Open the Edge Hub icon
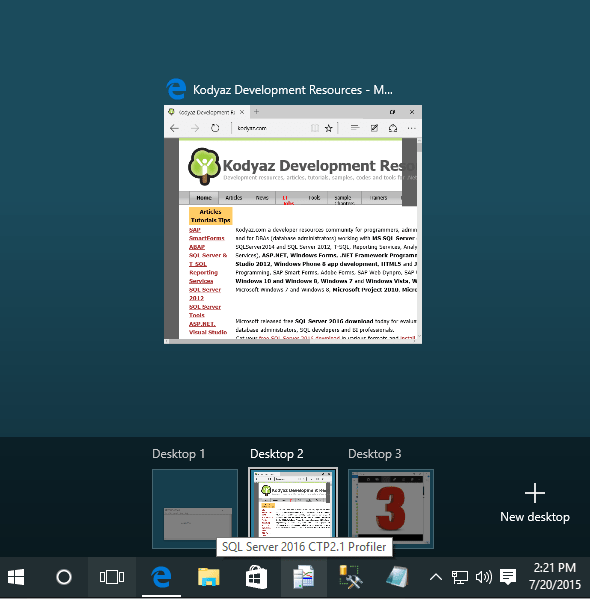This screenshot has height=599, width=590. point(355,128)
